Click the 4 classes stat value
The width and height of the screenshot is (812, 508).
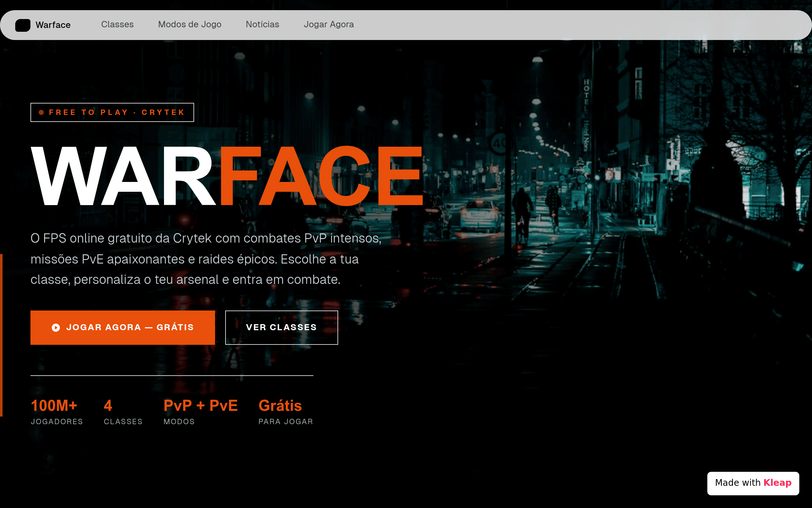(x=108, y=405)
